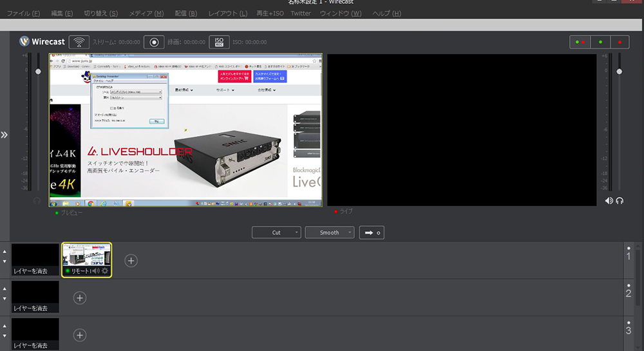The image size is (644, 351).
Task: Click the Wirecast logo
Action: tap(42, 41)
